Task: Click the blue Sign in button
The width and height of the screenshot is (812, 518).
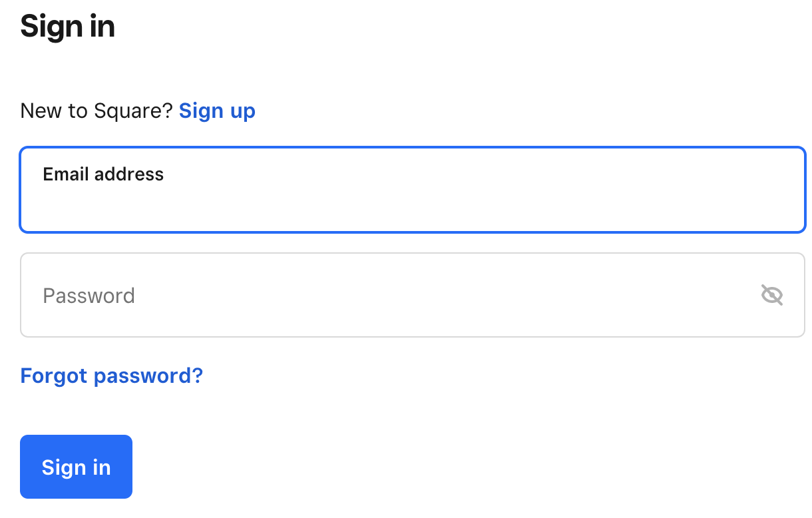Action: pos(76,467)
